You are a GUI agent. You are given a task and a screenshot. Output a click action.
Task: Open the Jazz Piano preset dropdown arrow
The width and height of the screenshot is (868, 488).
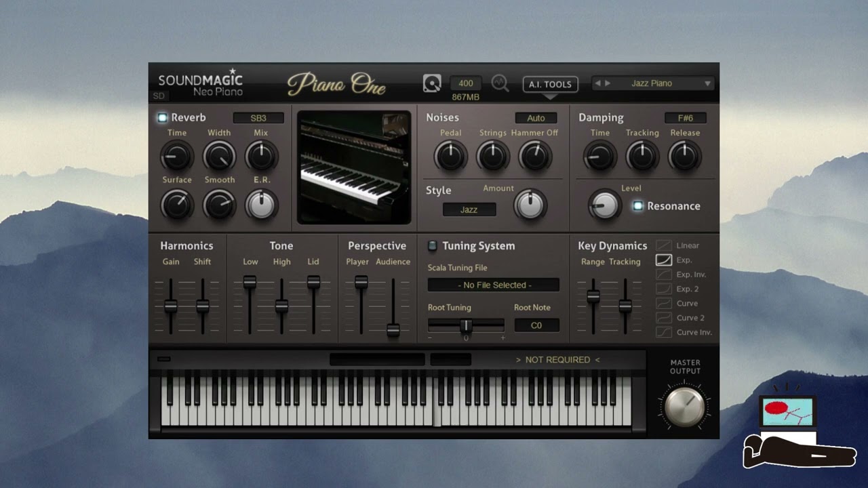pos(707,83)
